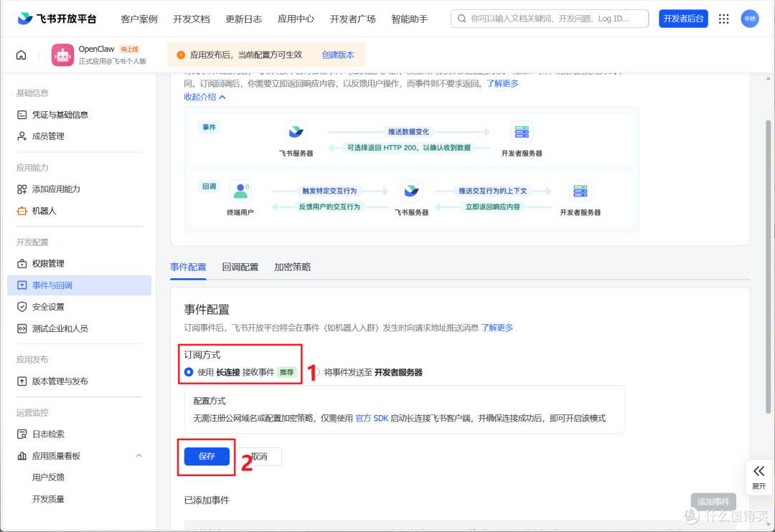Screen dimensions: 775x532
Task: Collapse the intro with 收起介绍
Action: [x=205, y=97]
